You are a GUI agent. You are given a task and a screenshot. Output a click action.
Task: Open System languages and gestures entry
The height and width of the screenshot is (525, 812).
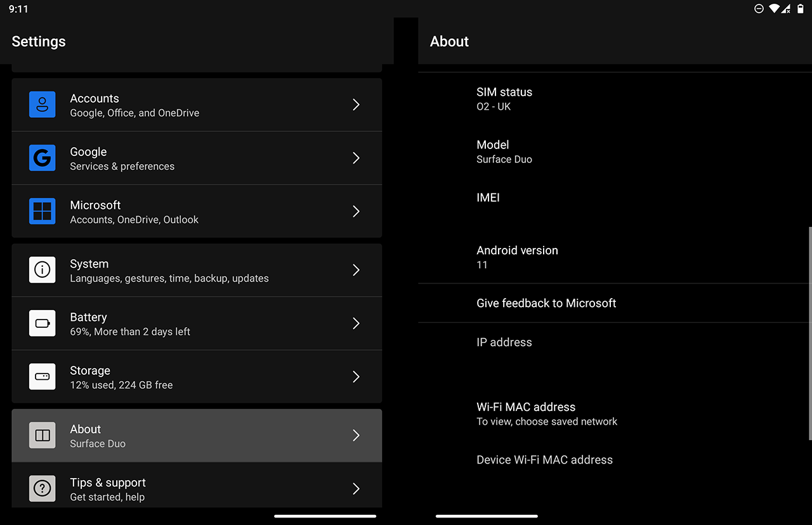coord(197,270)
